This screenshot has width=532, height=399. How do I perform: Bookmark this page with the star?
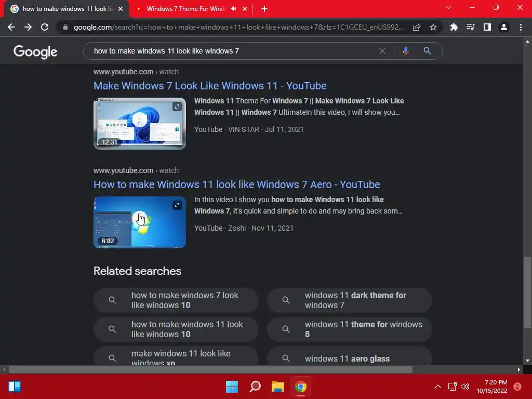point(433,27)
